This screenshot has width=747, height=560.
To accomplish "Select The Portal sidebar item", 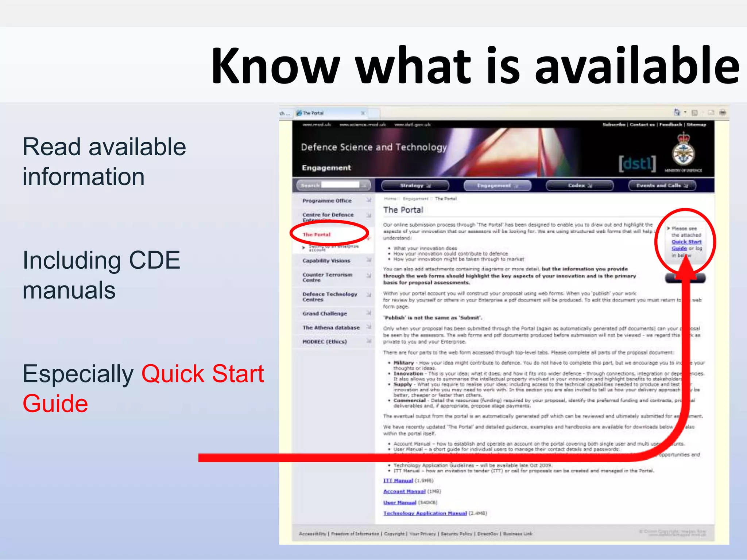I will coord(316,234).
